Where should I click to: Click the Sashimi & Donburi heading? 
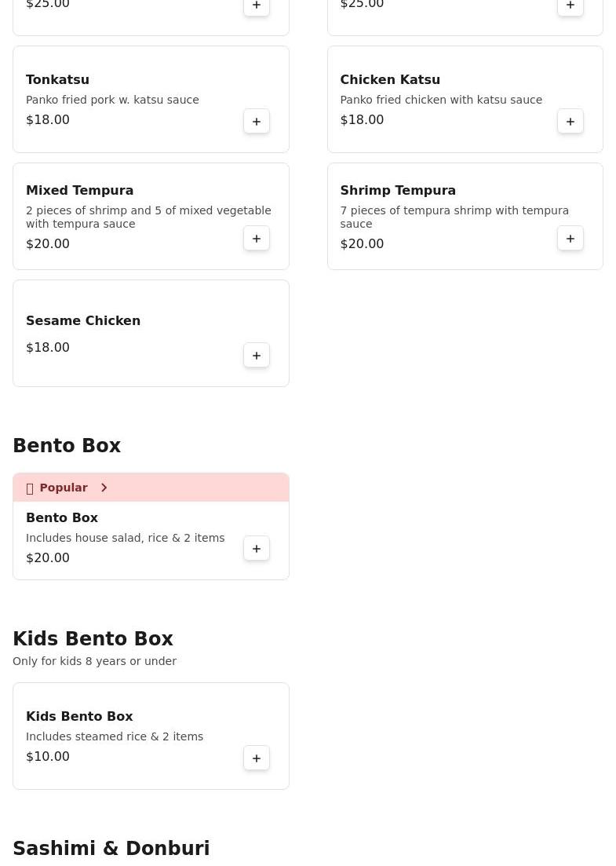tap(111, 849)
